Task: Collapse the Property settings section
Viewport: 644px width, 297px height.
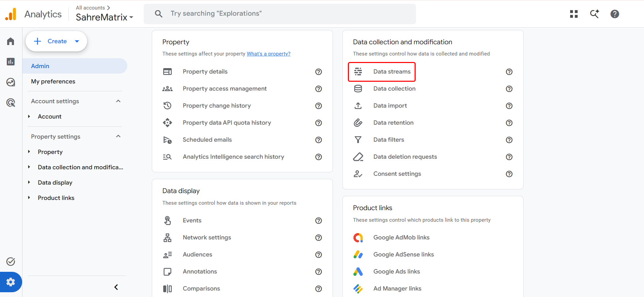Action: [x=118, y=137]
